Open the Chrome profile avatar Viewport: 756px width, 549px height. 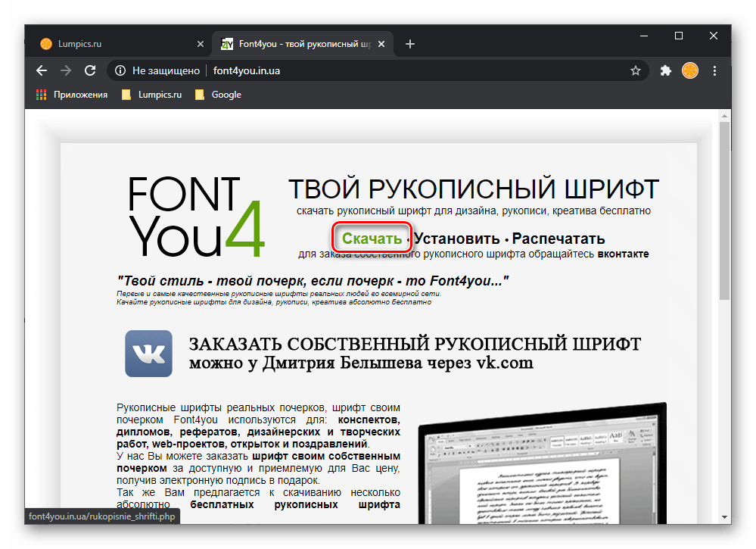[690, 70]
